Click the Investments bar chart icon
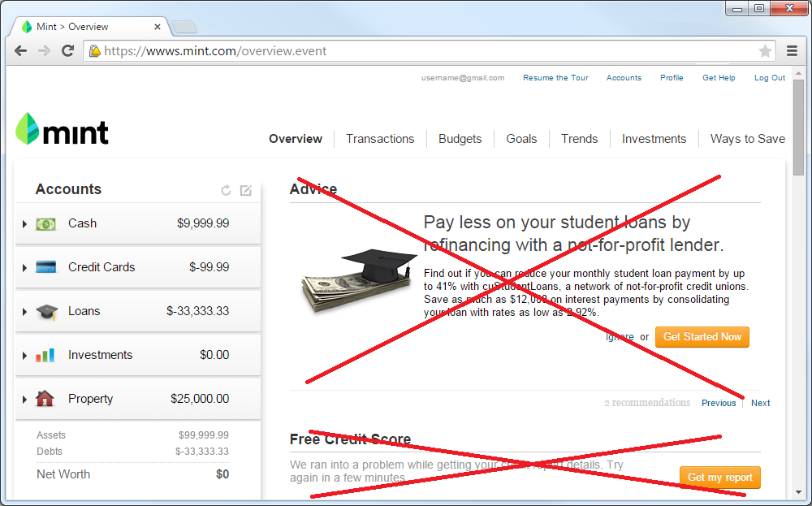Image resolution: width=812 pixels, height=506 pixels. (45, 355)
